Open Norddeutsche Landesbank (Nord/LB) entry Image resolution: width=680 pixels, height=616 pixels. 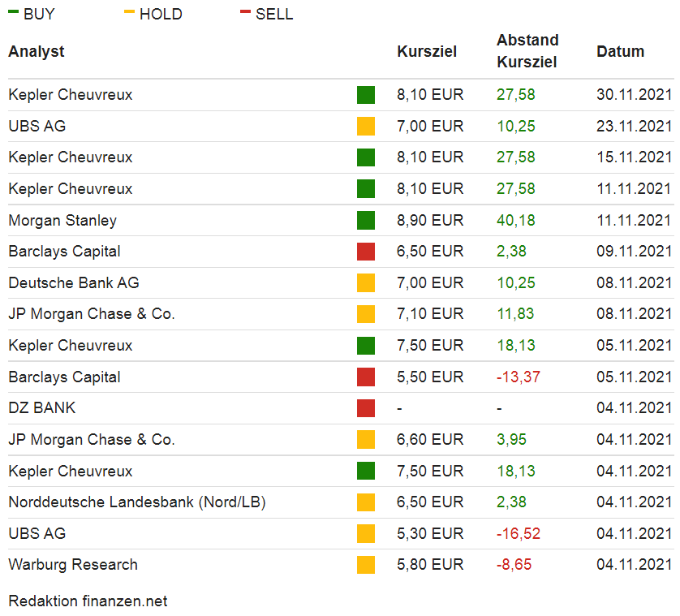pyautogui.click(x=137, y=502)
